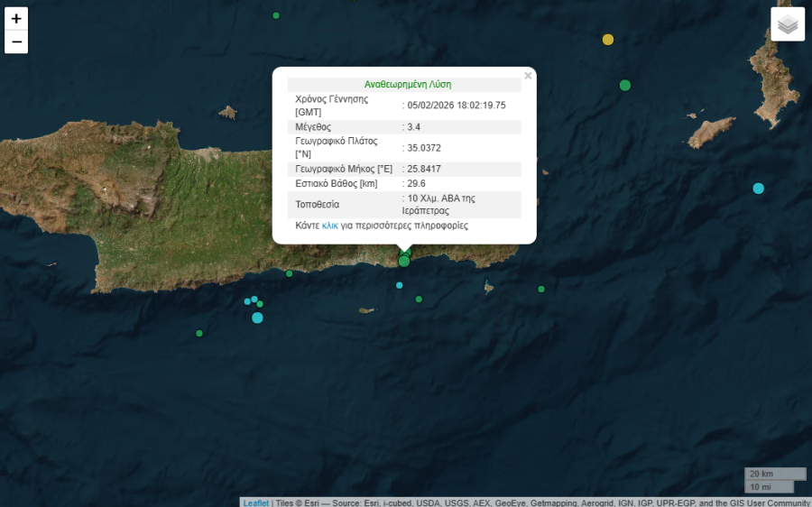This screenshot has width=812, height=507.
Task: Click the selected green epicenter marker at popup tip
Action: [x=404, y=262]
